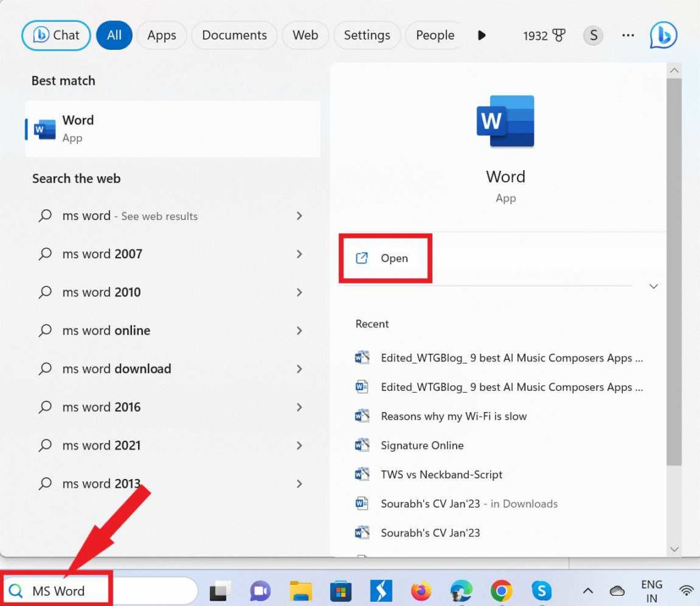Screen dimensions: 700x606
Task: Switch to the Apps filter
Action: point(161,36)
